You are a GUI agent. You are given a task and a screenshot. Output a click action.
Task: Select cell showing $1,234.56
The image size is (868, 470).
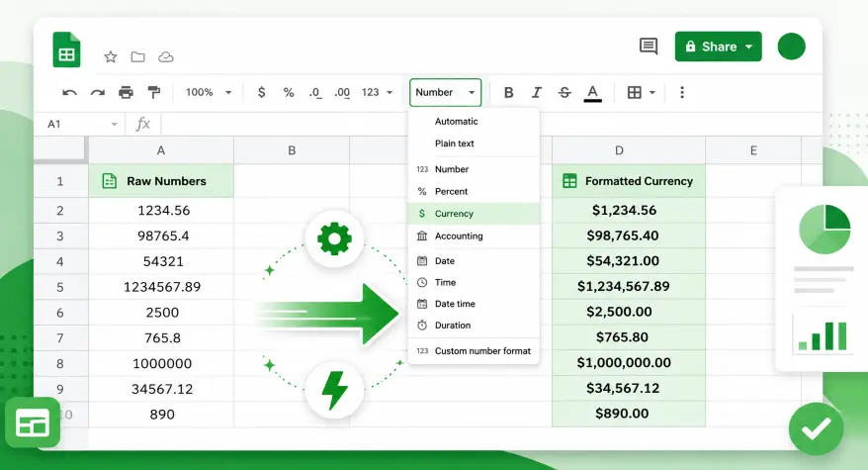(x=629, y=211)
